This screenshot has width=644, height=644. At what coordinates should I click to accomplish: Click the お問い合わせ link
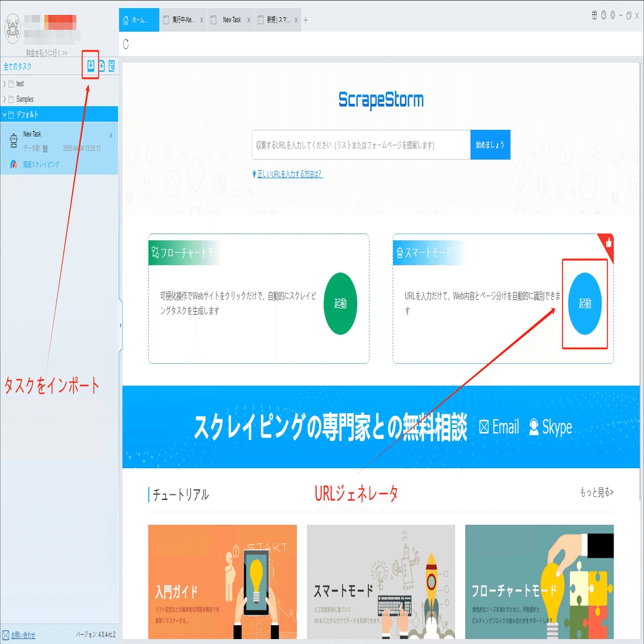tap(22, 635)
